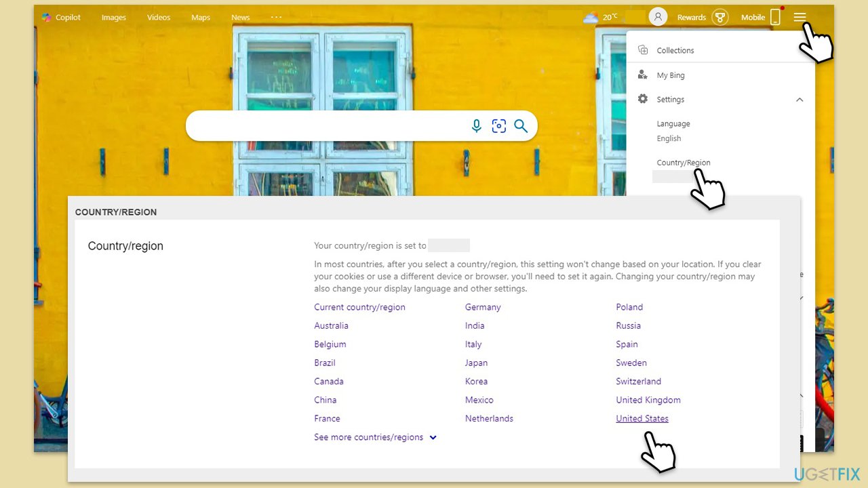Choose Canada as country
868x488 pixels.
329,382
